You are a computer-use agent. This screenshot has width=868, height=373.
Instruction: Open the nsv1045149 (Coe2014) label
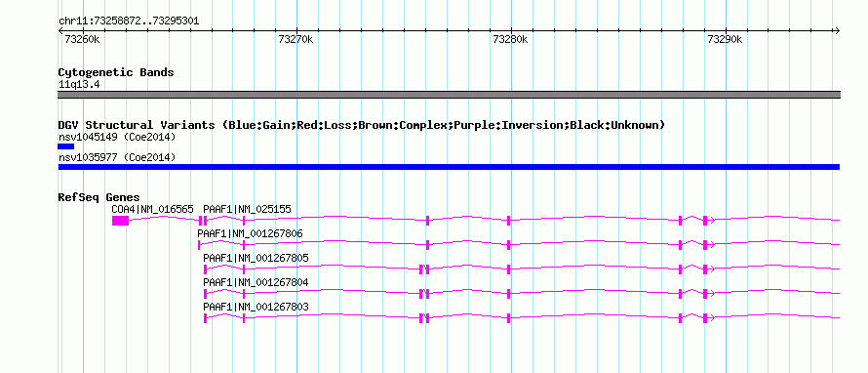(117, 137)
